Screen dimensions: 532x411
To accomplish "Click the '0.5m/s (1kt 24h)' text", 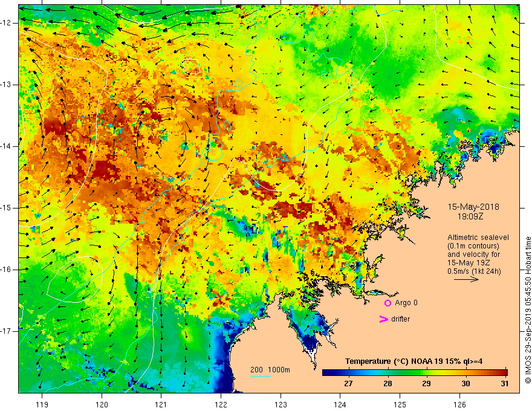I will [474, 271].
